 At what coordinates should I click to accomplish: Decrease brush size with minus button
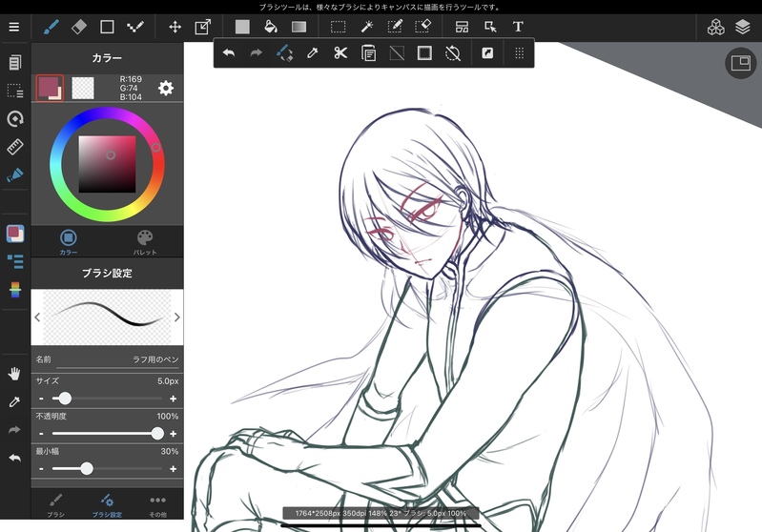[x=41, y=399]
